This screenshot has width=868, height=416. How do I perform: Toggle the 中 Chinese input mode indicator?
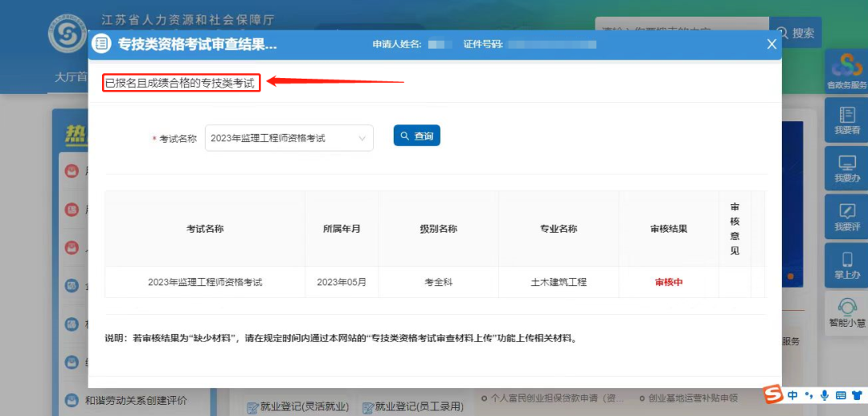(793, 395)
